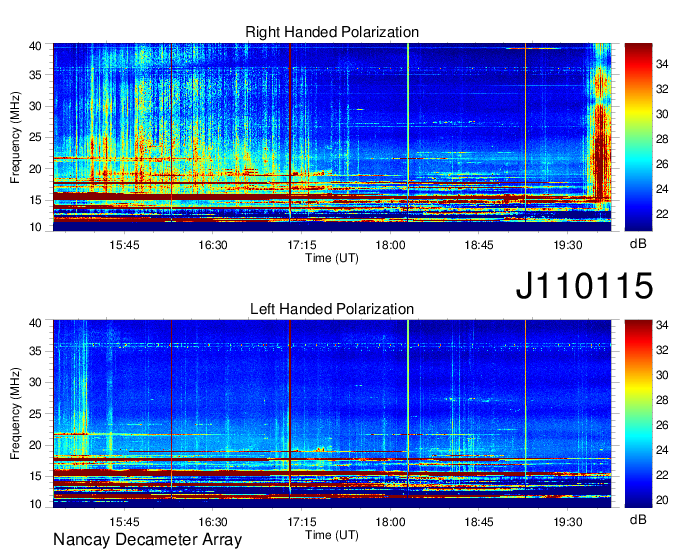Click the 34 dB value on the Right Handed colorbar
Image resolution: width=680 pixels, height=552 pixels.
662,65
